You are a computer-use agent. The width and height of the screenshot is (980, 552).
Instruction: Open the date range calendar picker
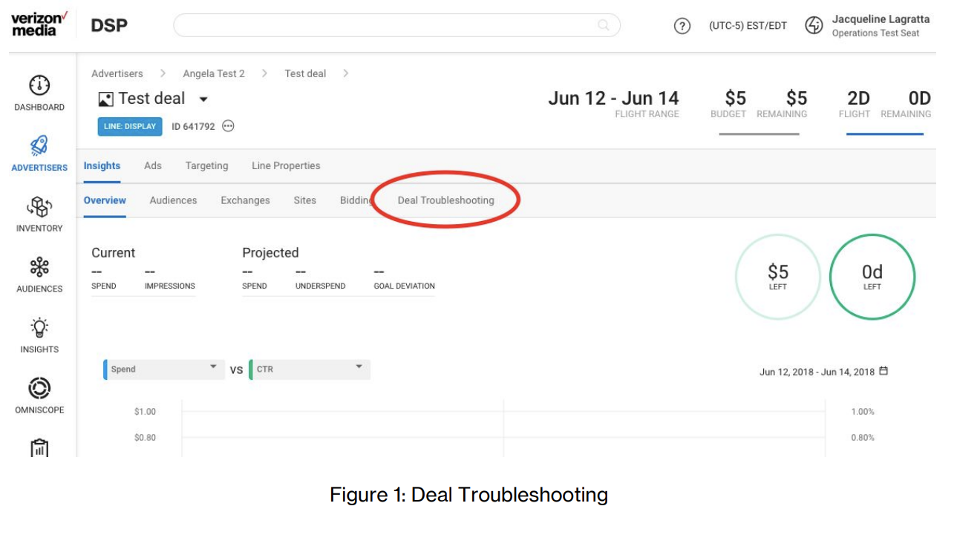pyautogui.click(x=883, y=371)
